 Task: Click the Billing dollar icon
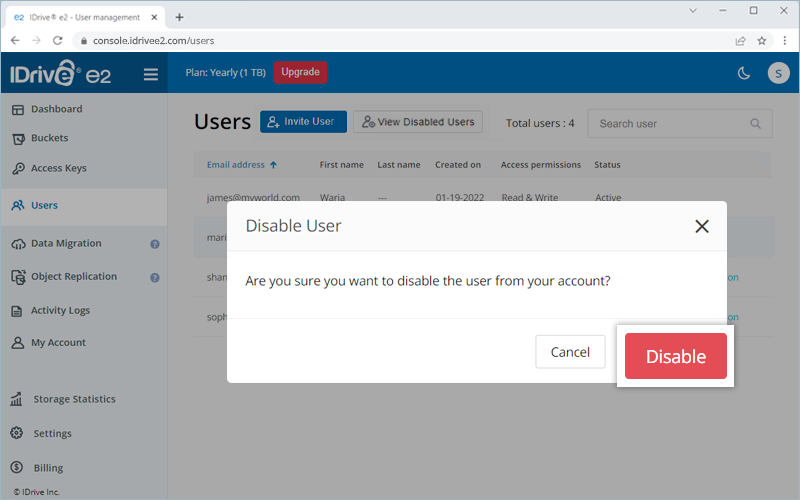pos(17,467)
